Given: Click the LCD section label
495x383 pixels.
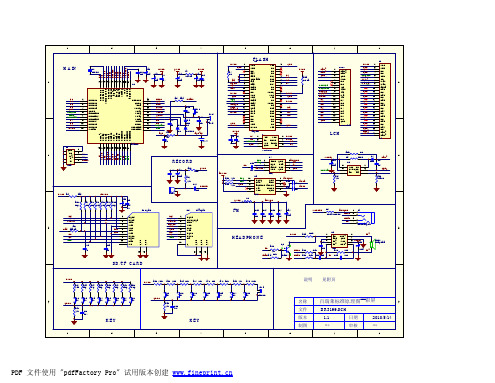Looking at the screenshot, I should [334, 133].
